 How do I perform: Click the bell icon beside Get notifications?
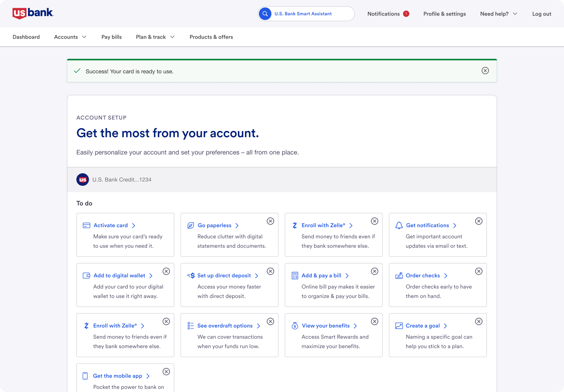399,225
